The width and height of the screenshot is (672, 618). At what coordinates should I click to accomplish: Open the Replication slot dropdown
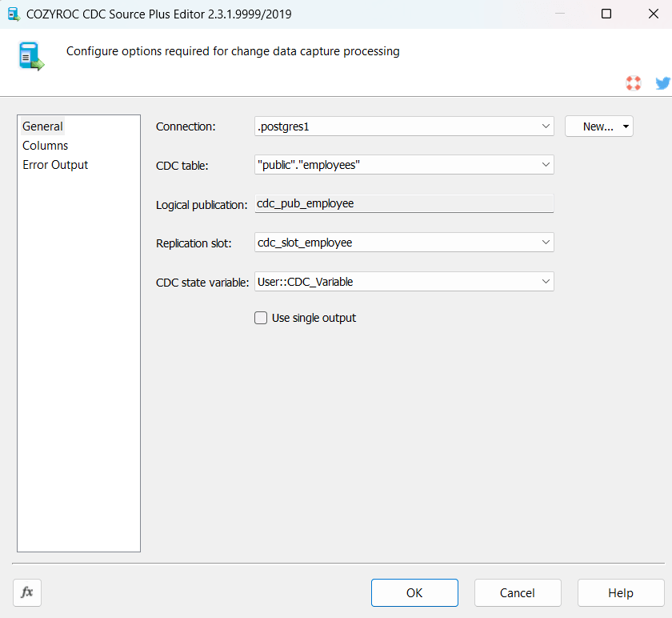[546, 243]
